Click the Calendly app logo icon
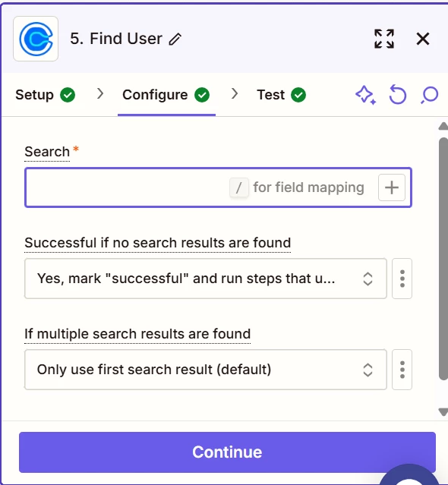 point(36,39)
